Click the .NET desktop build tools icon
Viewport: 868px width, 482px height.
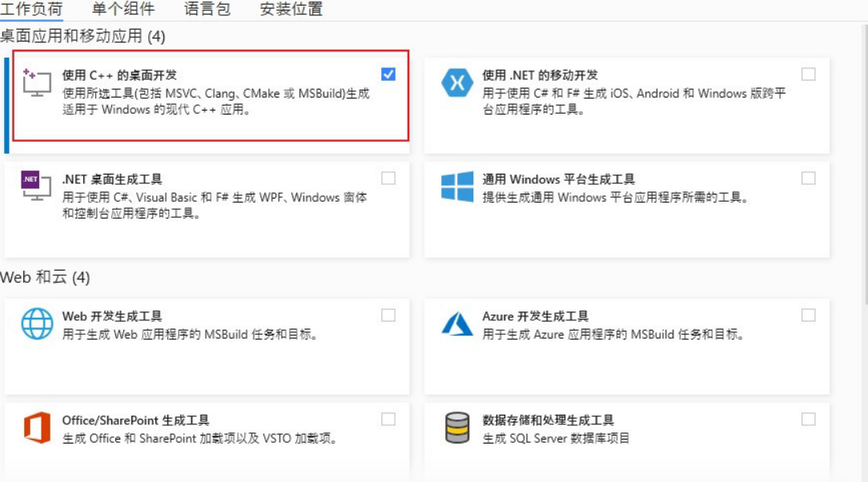point(35,186)
